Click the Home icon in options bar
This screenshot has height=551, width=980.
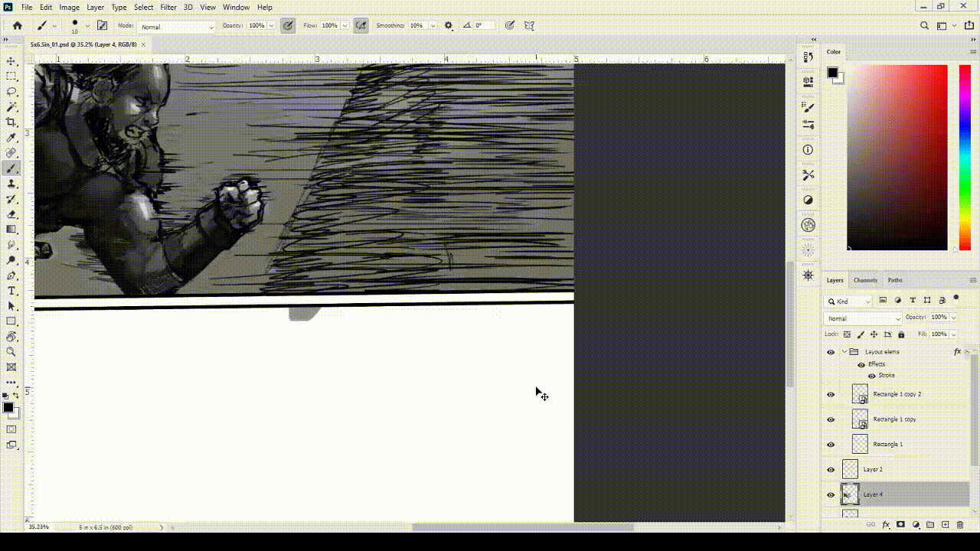(18, 25)
